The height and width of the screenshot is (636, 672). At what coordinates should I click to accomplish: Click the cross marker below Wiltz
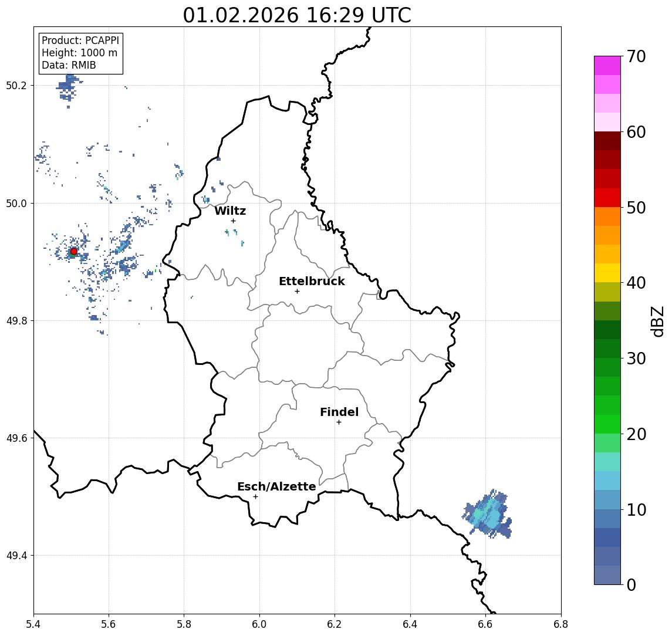[x=233, y=221]
